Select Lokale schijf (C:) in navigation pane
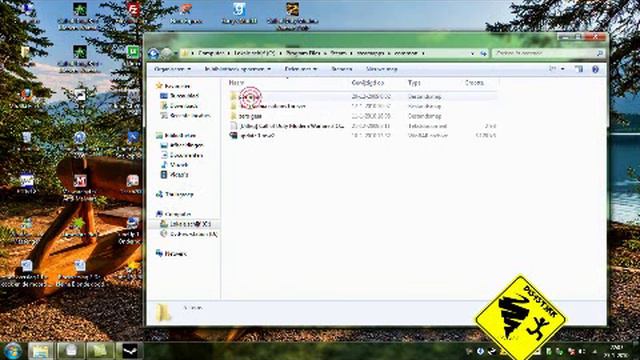The image size is (640, 360). point(186,224)
